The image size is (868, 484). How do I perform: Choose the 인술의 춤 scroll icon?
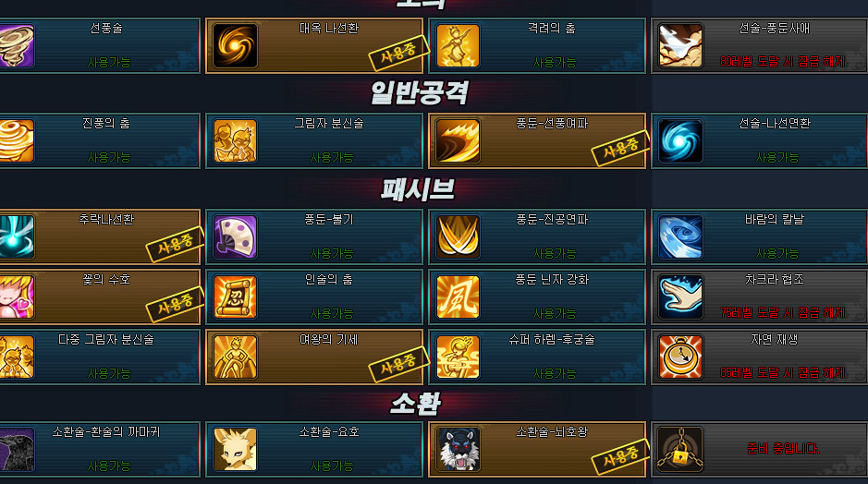[236, 297]
